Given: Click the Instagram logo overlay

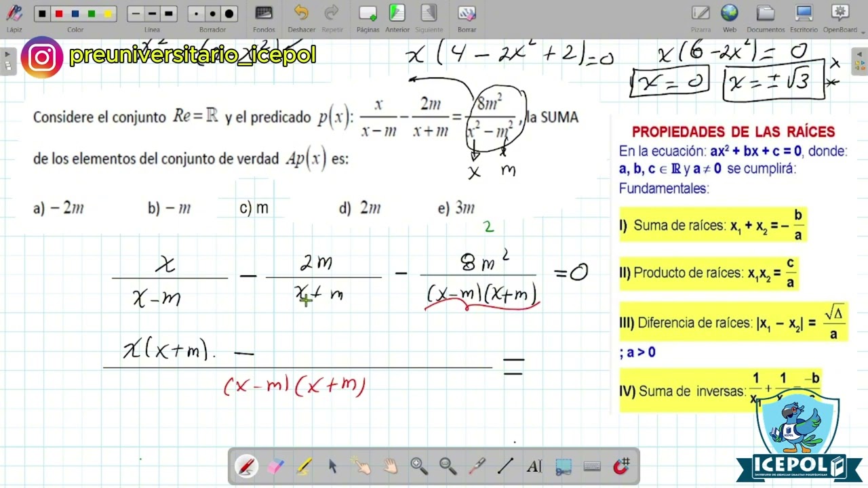Looking at the screenshot, I should point(42,58).
